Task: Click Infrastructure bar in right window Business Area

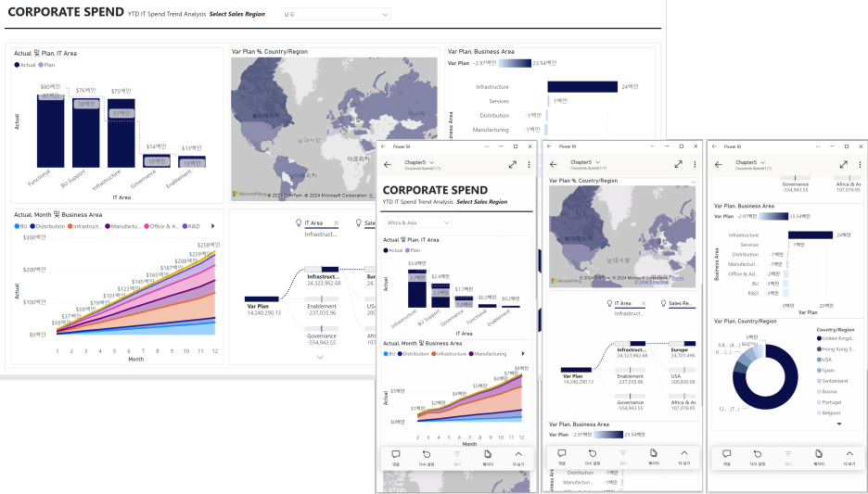Action: (810, 235)
